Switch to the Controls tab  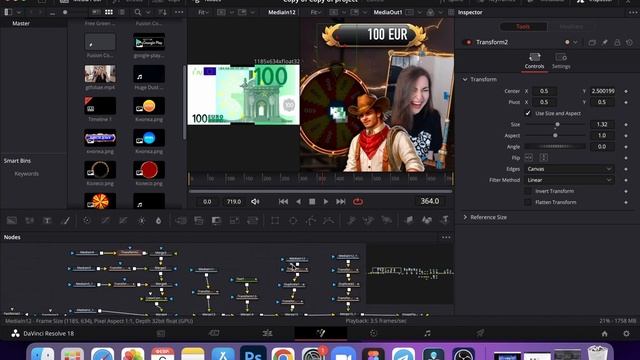(534, 60)
